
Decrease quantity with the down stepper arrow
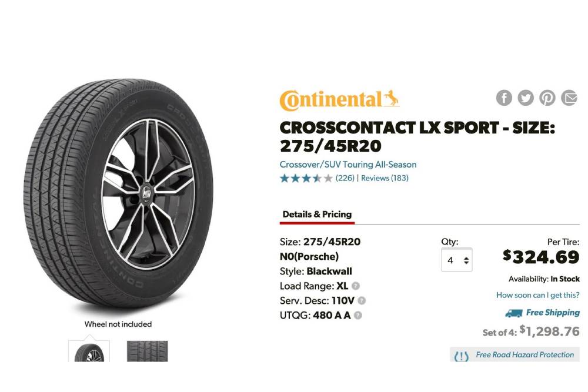(466, 264)
